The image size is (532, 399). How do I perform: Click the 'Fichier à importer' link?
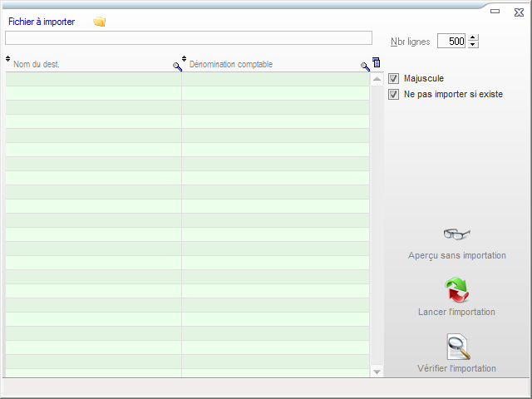pyautogui.click(x=42, y=22)
